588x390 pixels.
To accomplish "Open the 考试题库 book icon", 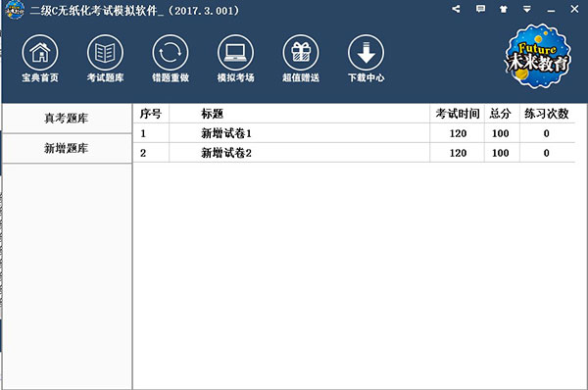I will tap(106, 53).
